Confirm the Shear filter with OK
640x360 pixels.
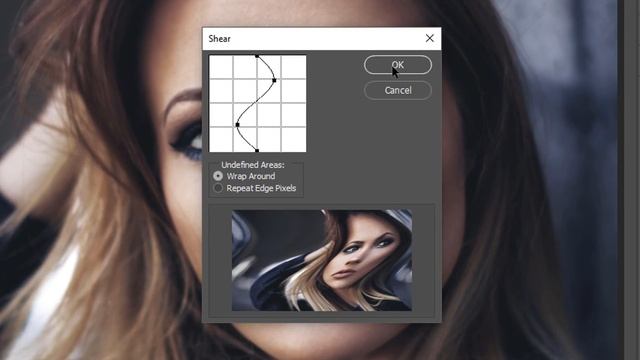point(398,65)
